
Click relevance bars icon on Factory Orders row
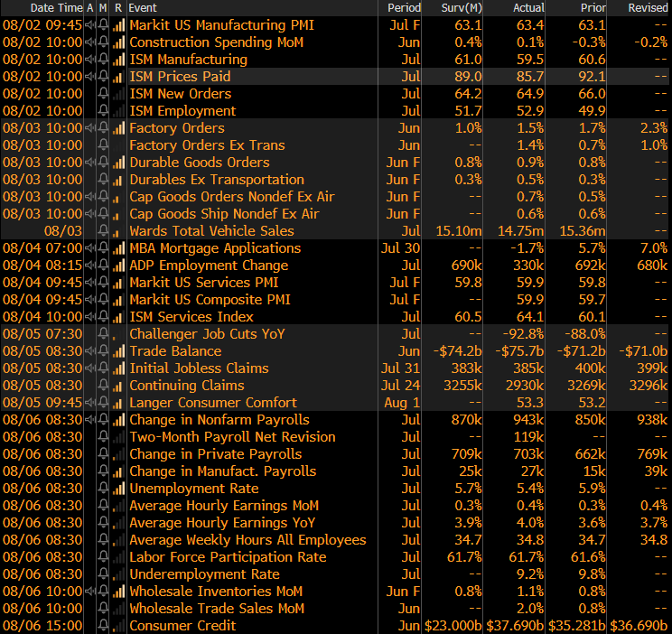click(x=118, y=128)
